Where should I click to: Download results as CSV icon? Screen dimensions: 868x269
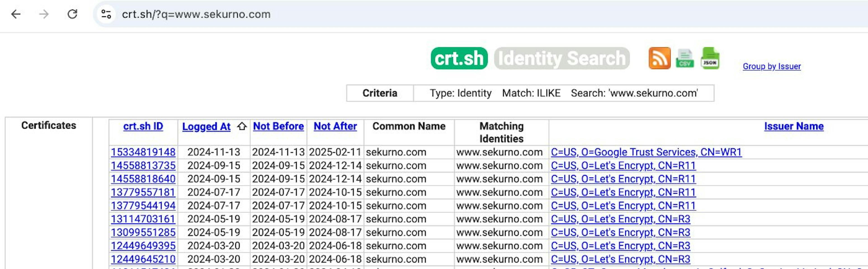click(x=685, y=58)
